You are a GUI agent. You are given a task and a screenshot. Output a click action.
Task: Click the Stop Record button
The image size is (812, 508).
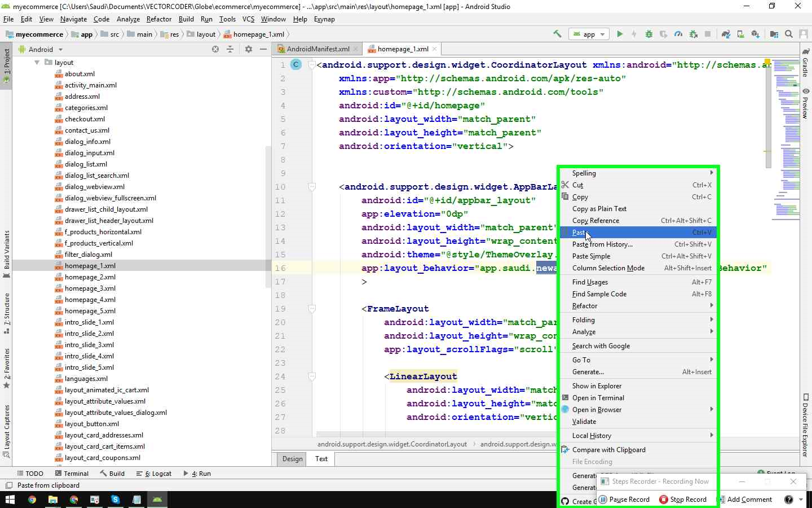coord(683,500)
